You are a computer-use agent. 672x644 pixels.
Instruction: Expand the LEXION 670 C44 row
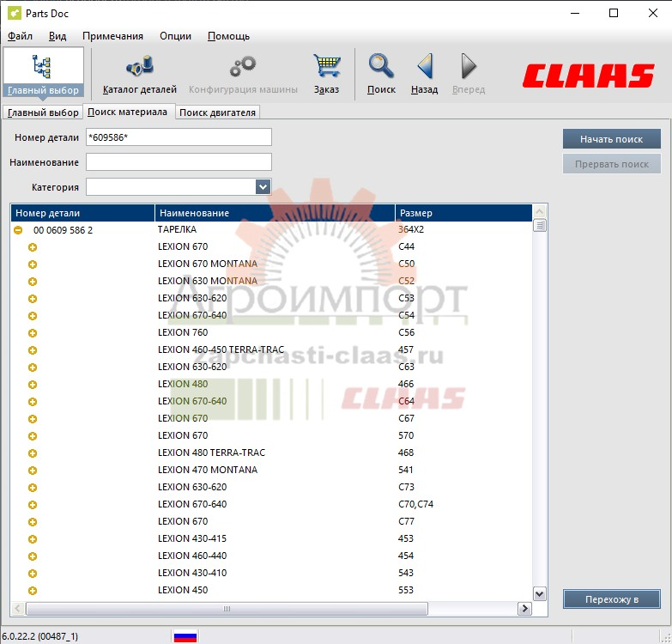coord(33,247)
